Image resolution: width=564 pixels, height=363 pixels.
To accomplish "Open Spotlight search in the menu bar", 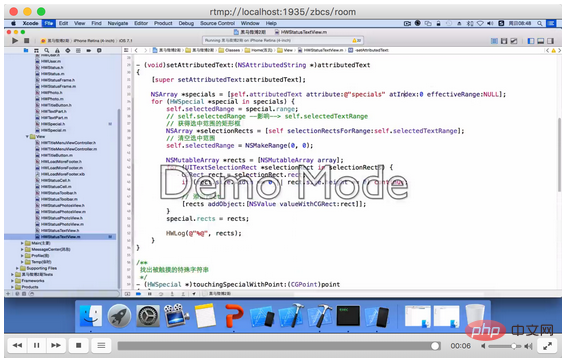I will [540, 23].
